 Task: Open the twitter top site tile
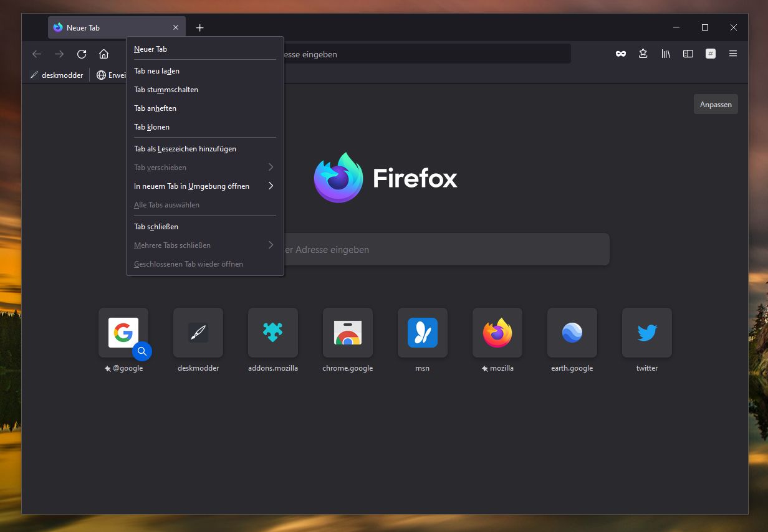click(647, 333)
